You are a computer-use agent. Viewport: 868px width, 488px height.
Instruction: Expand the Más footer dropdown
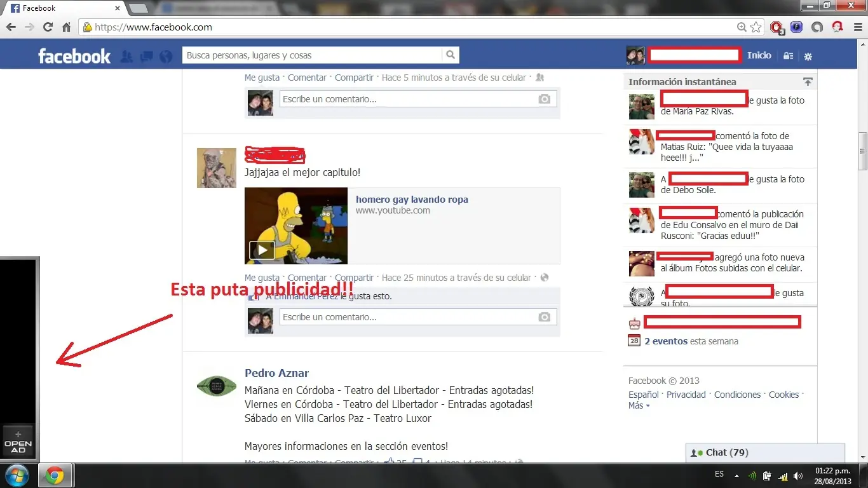click(x=639, y=405)
